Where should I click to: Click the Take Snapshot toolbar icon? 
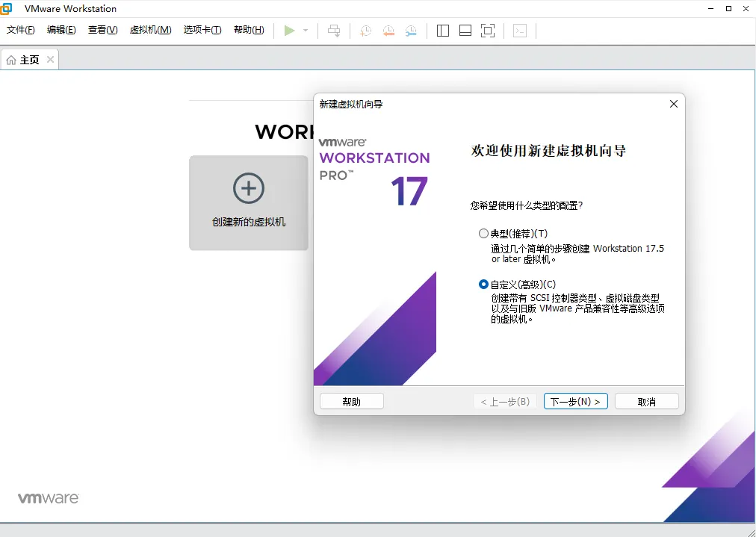coord(365,31)
